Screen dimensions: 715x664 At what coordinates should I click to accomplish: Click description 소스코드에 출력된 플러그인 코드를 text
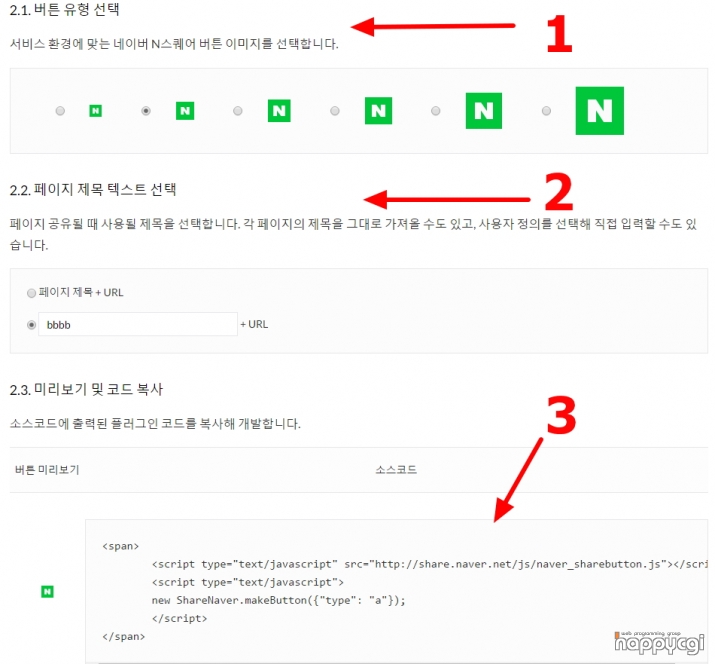tap(155, 424)
